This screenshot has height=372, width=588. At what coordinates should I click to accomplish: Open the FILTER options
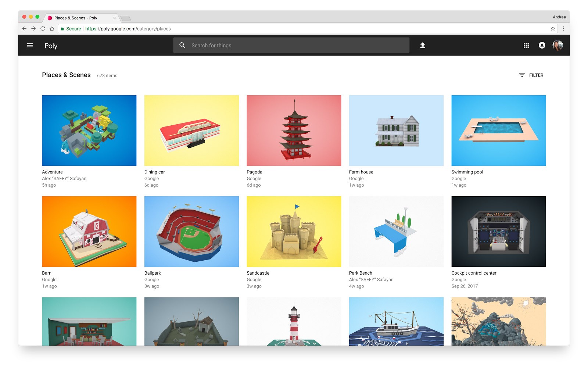(531, 75)
